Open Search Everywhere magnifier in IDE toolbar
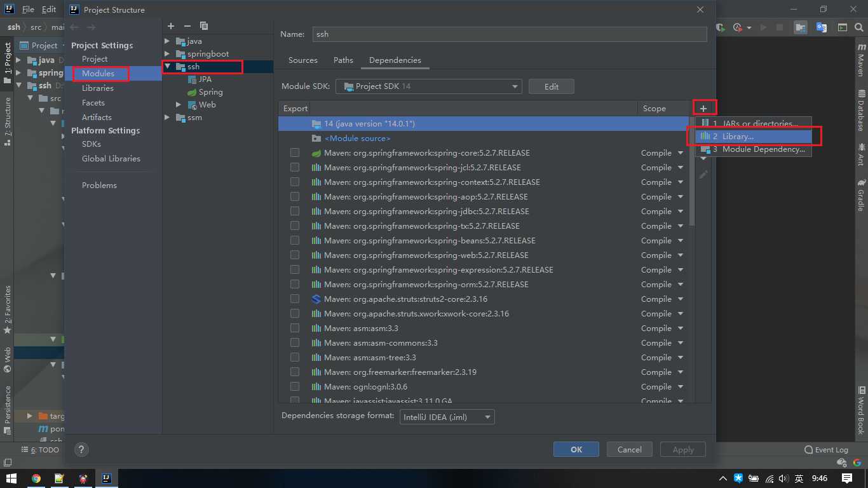Image resolution: width=868 pixels, height=488 pixels. [x=860, y=27]
